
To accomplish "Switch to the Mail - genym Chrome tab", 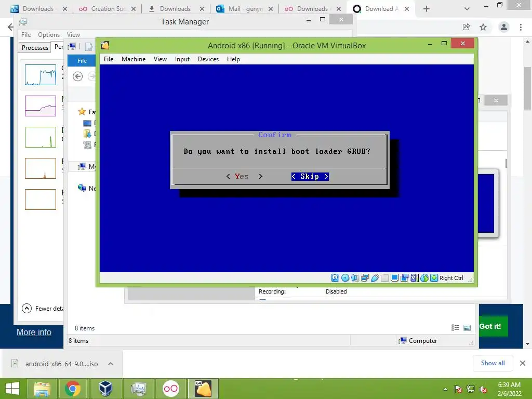I will coord(244,9).
